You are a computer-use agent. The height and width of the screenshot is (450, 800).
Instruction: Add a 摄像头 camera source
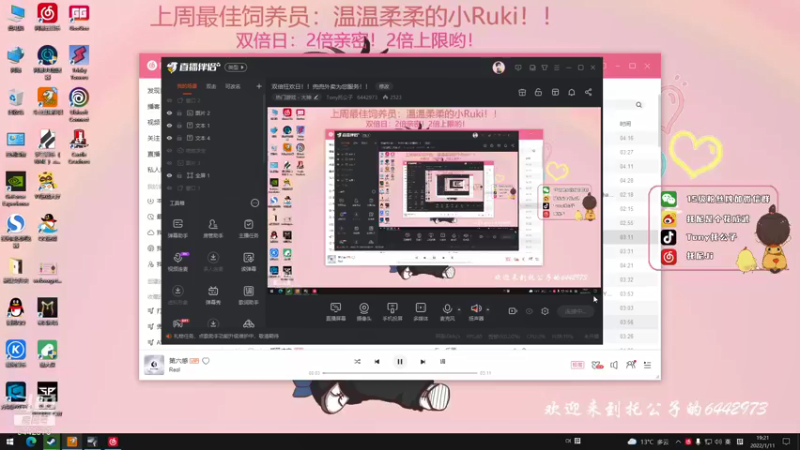[364, 311]
